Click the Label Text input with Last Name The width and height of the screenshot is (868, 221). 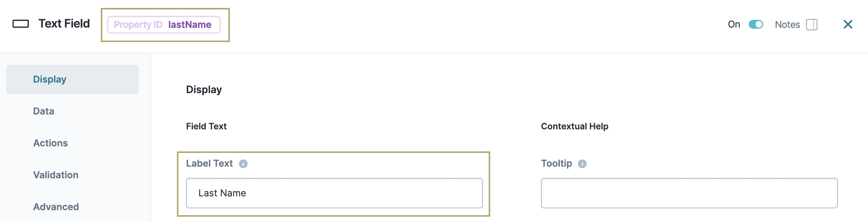334,193
